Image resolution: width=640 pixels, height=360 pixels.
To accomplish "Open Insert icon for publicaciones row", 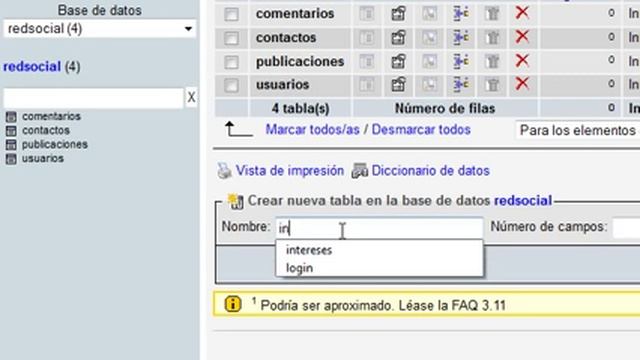I will 461,61.
